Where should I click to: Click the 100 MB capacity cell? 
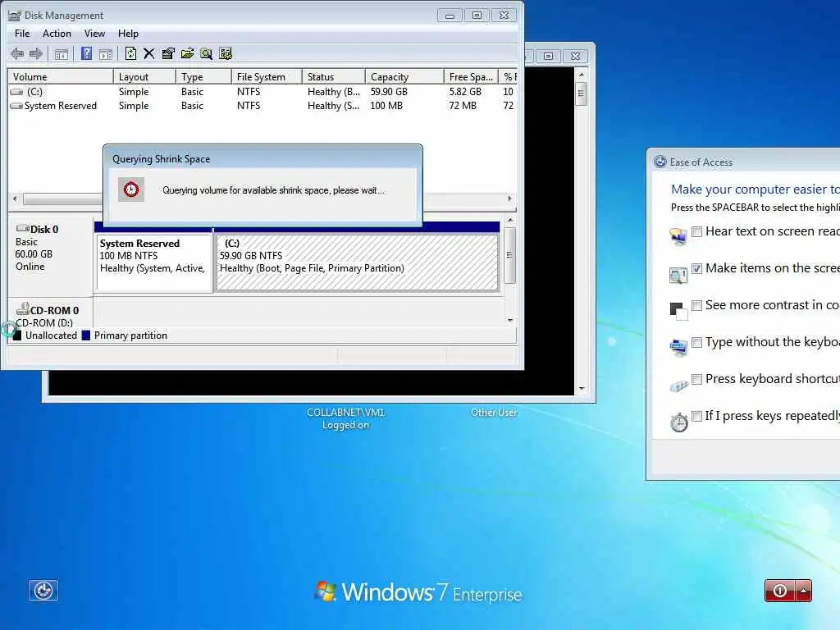pos(386,106)
